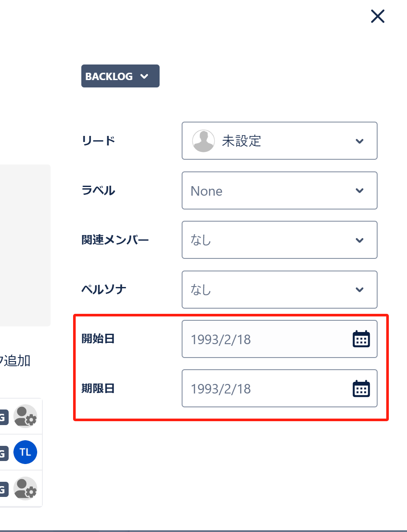Open the 開始日 calendar picker icon
Viewport: 407px width, 532px height.
coord(361,339)
